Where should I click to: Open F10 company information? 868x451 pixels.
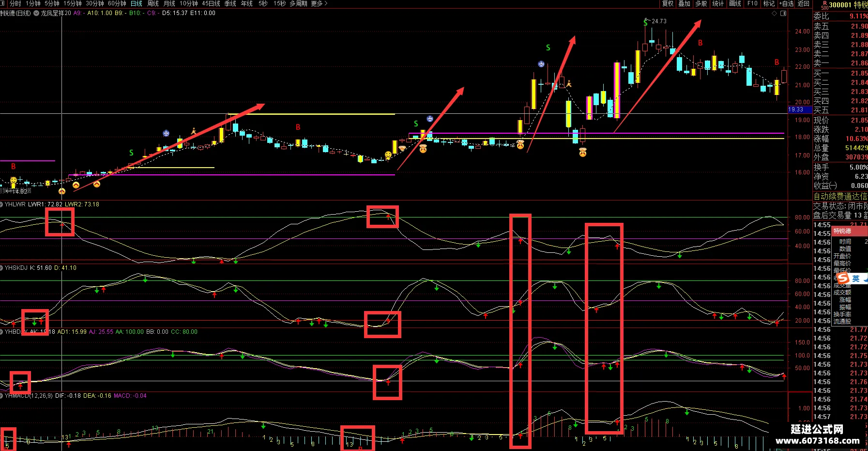[752, 3]
